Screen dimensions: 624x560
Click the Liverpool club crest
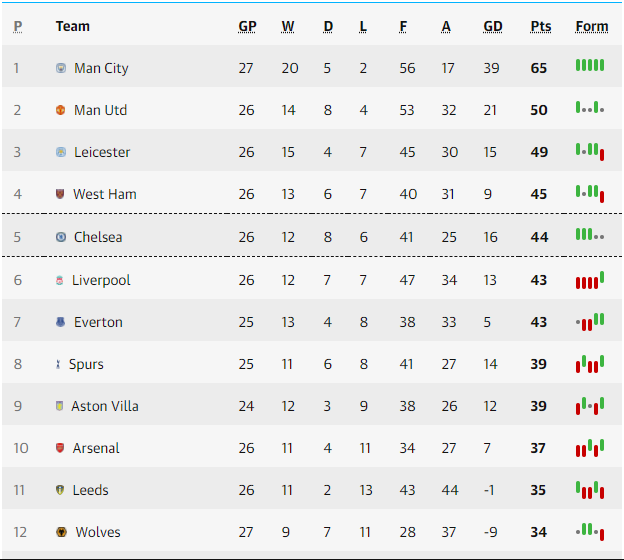tap(60, 280)
